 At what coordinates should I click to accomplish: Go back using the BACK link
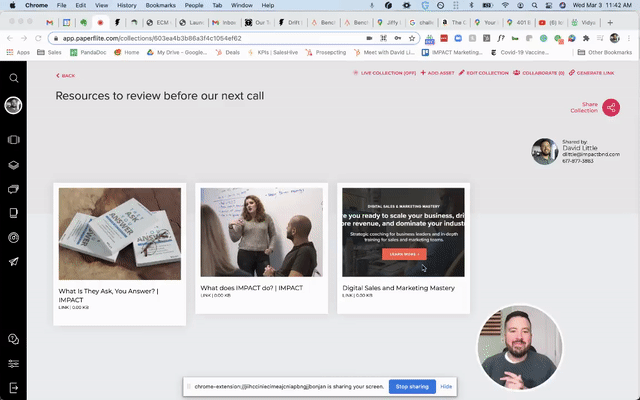[66, 76]
